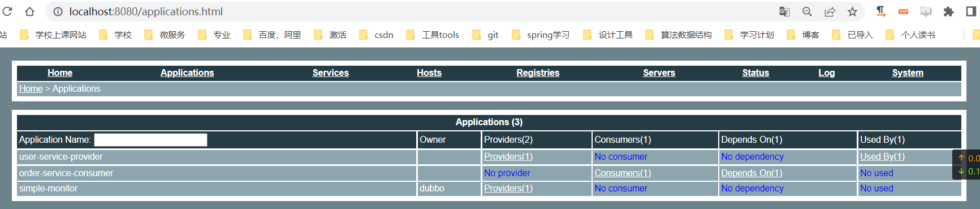Open the extensions puzzle piece menu
Viewport: 980px width, 209px height.
[948, 11]
